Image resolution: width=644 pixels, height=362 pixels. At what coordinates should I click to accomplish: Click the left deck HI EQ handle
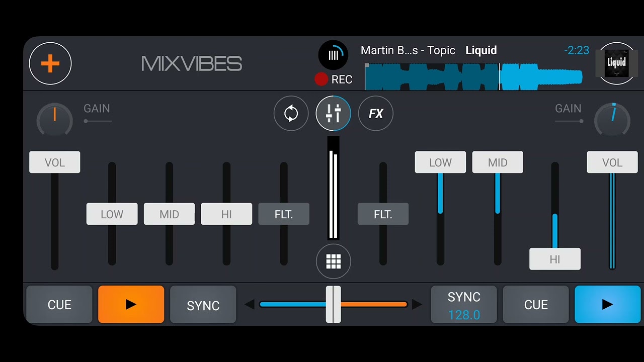point(226,214)
